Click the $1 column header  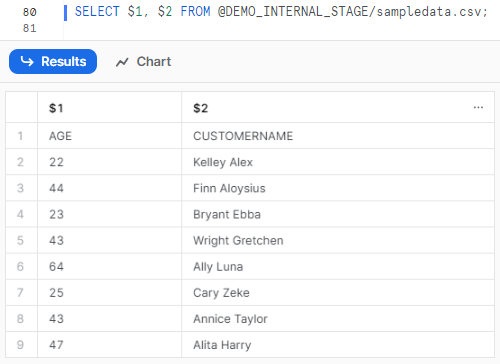click(109, 108)
